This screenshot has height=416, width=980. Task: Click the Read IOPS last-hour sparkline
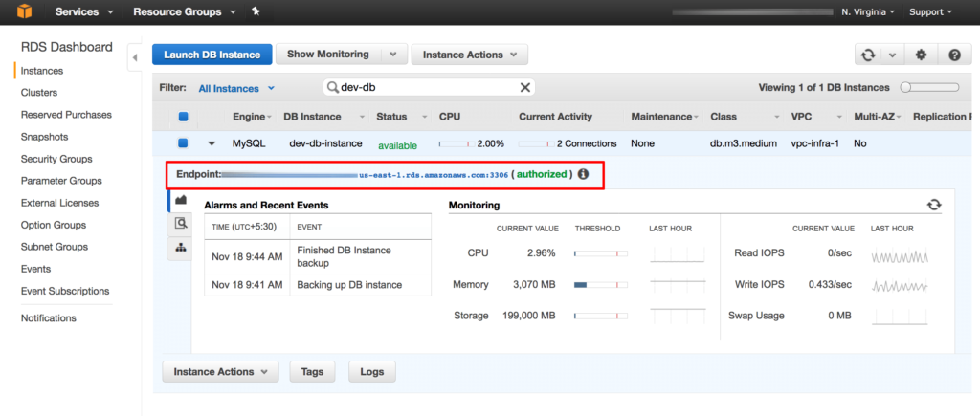900,254
